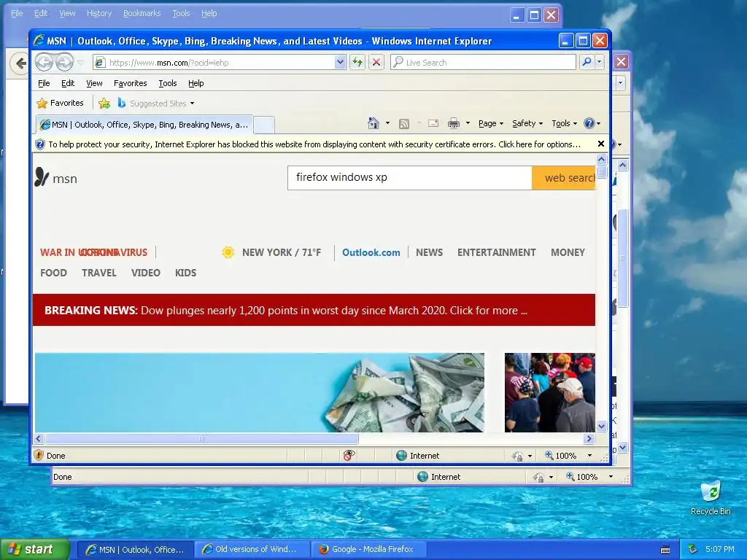
Task: Close the security information bar
Action: [601, 144]
